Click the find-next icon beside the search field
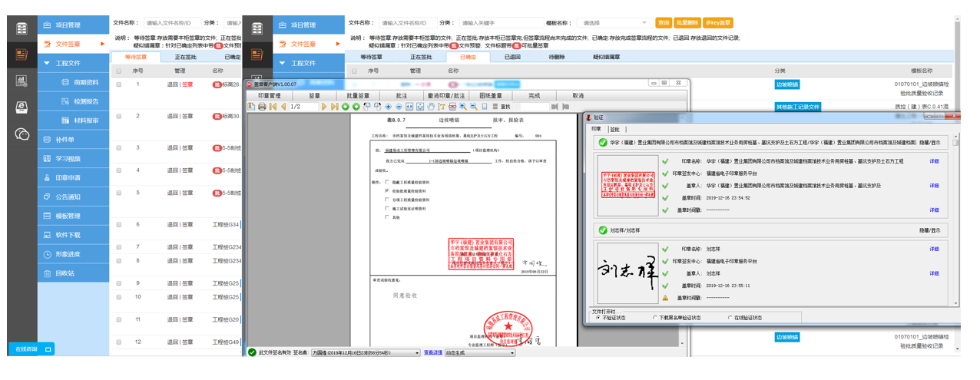Image resolution: width=980 pixels, height=380 pixels. (565, 107)
